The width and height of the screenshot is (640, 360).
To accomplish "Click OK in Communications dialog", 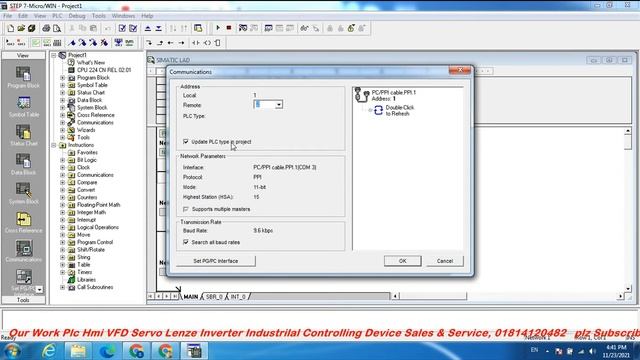I will coord(402,261).
